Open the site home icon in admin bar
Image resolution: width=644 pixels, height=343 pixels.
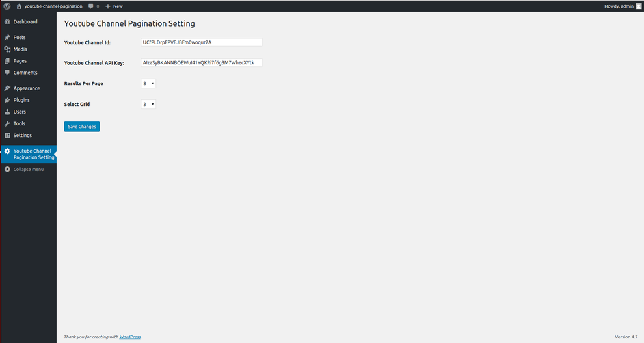tap(19, 6)
